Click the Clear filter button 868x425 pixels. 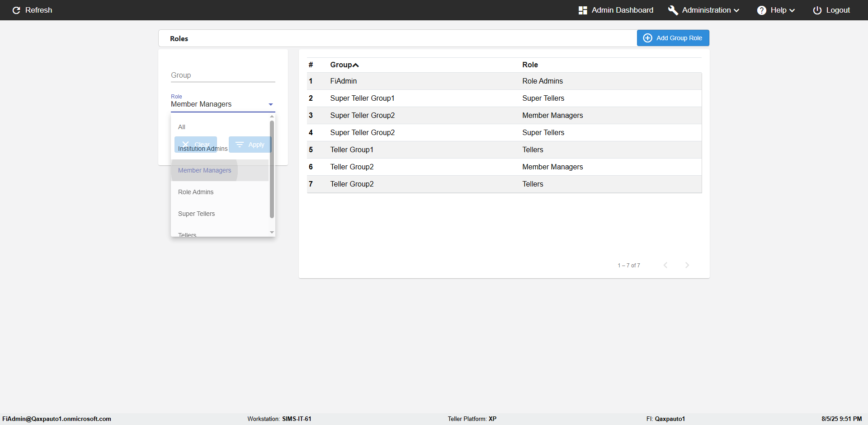click(196, 145)
